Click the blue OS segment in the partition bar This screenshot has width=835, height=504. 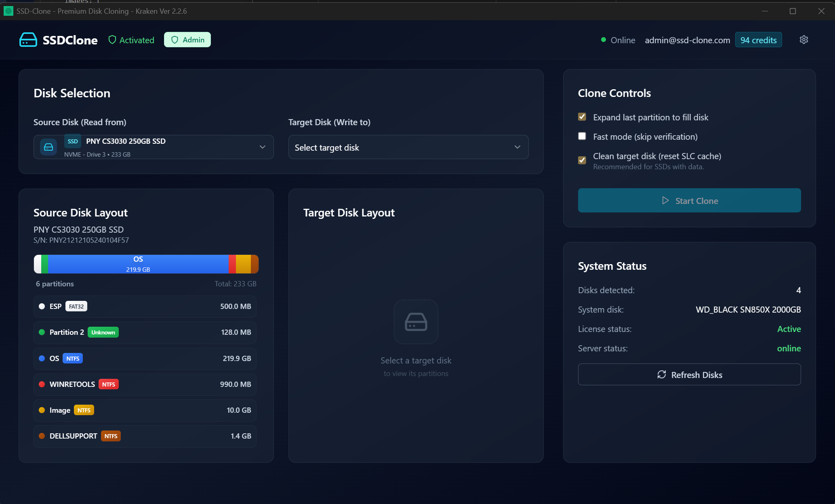click(x=138, y=264)
